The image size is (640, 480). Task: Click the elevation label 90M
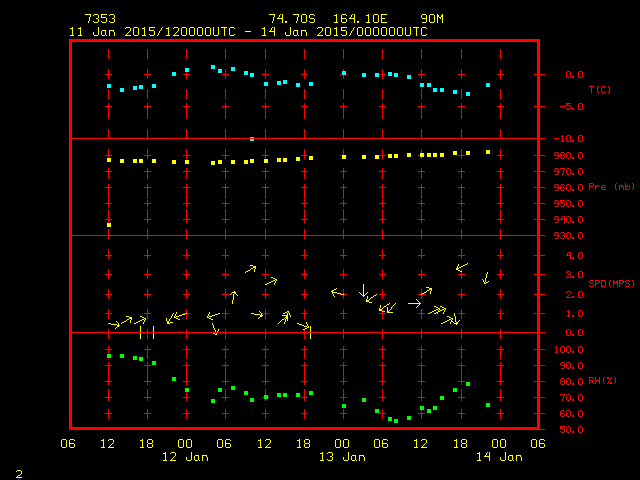click(432, 19)
